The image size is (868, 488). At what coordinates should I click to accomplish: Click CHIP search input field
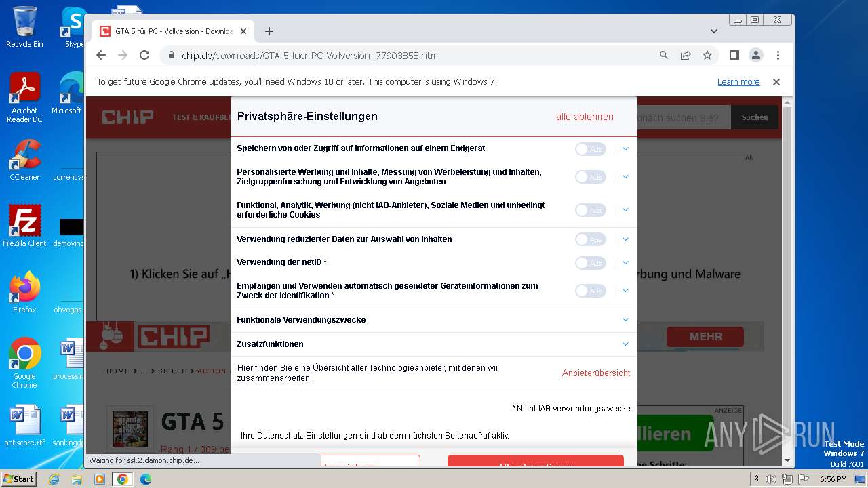click(x=684, y=117)
